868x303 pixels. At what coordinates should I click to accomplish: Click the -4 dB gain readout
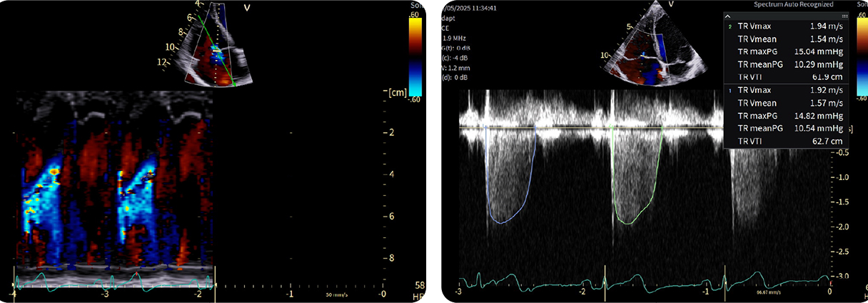pos(460,58)
